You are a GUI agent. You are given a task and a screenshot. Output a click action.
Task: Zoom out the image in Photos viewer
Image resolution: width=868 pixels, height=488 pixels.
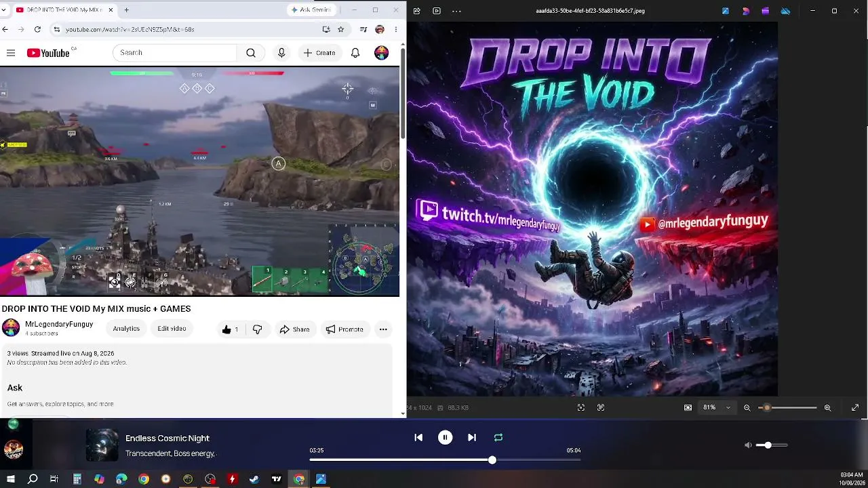point(747,408)
